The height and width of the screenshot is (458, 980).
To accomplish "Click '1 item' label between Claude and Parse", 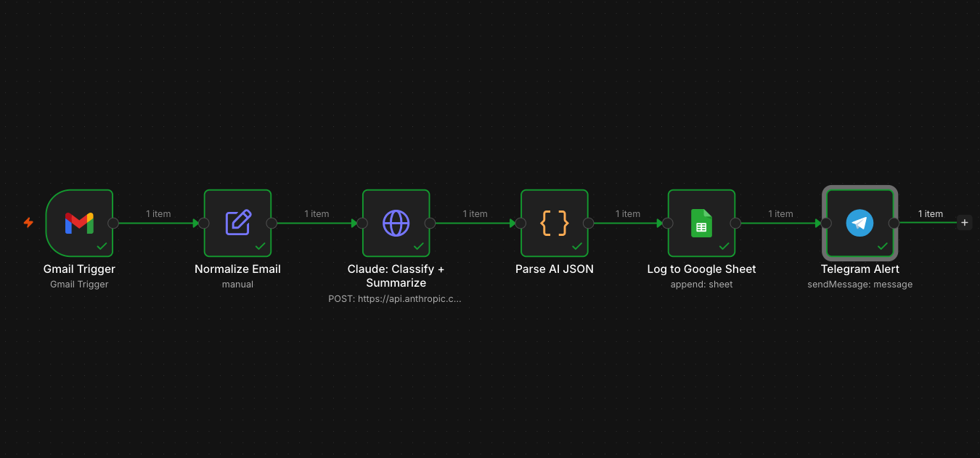I will click(x=475, y=213).
